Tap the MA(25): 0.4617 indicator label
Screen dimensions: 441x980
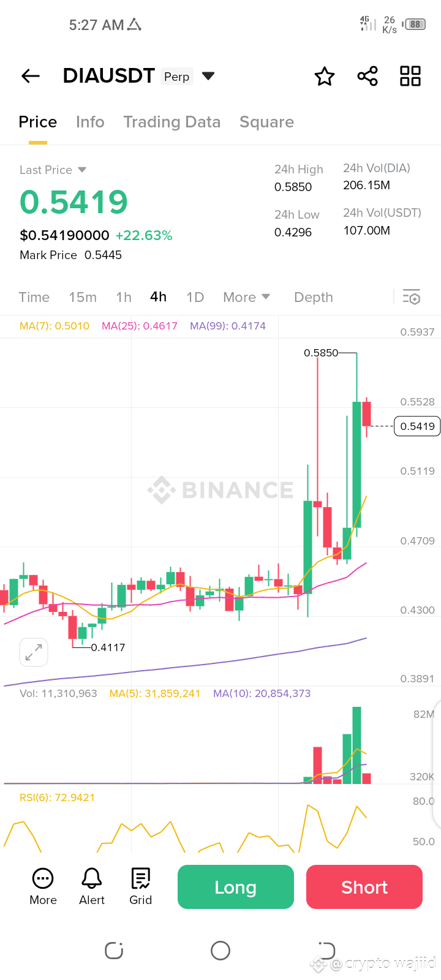click(140, 326)
